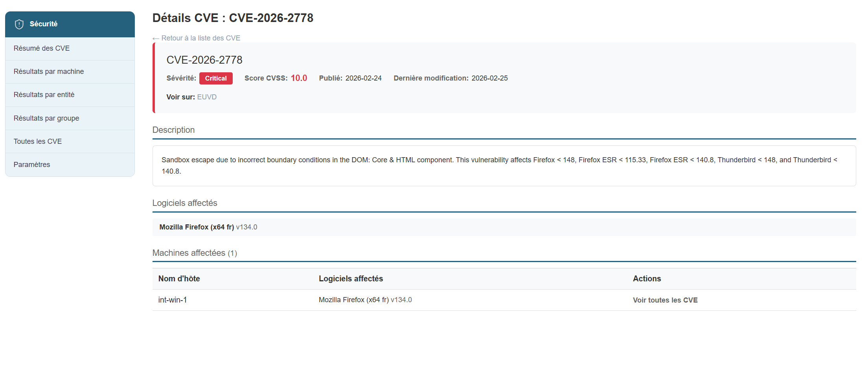Select Résultats par groupe menu item
Screen dimensions: 868x389
pyautogui.click(x=46, y=118)
